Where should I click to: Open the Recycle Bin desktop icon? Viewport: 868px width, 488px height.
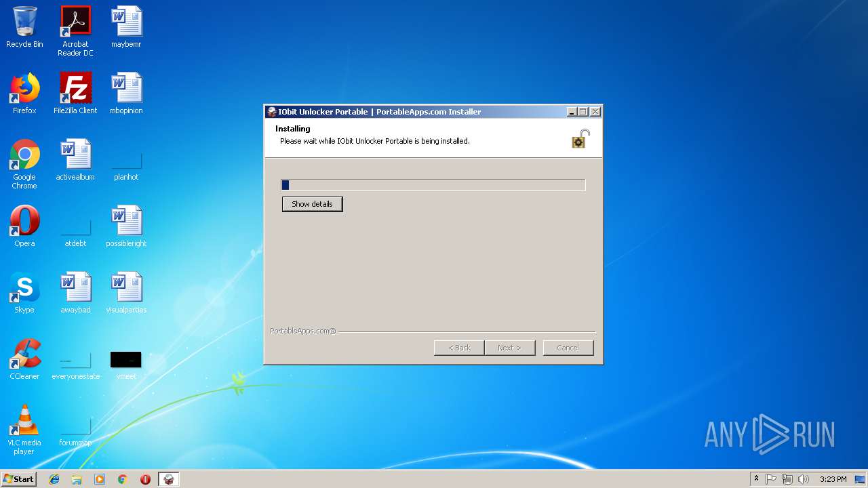[x=24, y=27]
